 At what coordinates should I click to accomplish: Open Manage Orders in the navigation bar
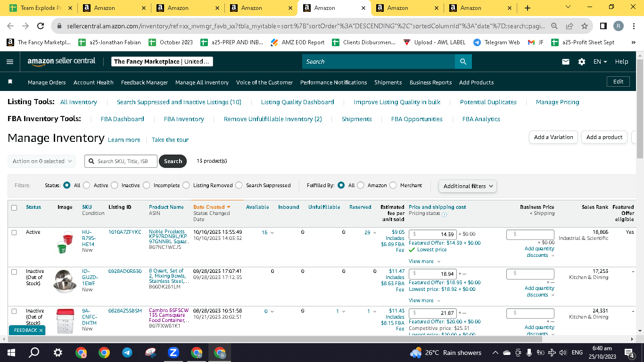click(47, 82)
